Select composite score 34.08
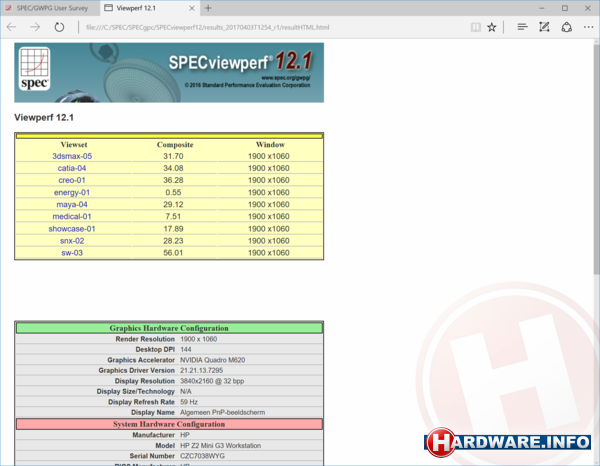This screenshot has height=466, width=600. coord(173,168)
